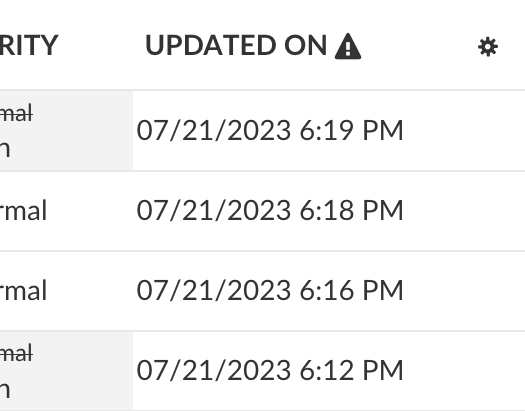This screenshot has height=411, width=525.
Task: Click grey highlighted cell area in 6:12 PM row
Action: (x=66, y=371)
